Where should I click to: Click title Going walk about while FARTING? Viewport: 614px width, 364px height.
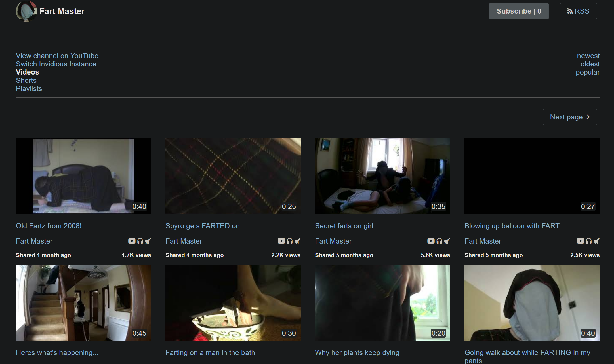tap(527, 356)
